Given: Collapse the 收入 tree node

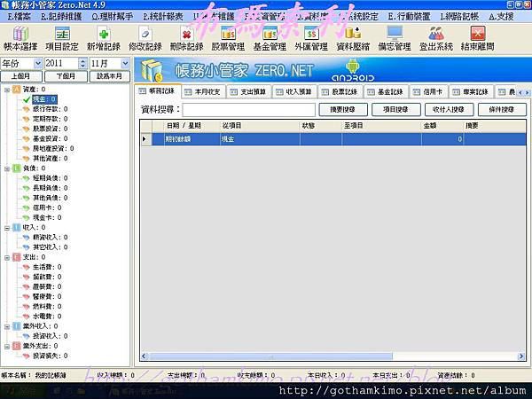Looking at the screenshot, I should 7,228.
